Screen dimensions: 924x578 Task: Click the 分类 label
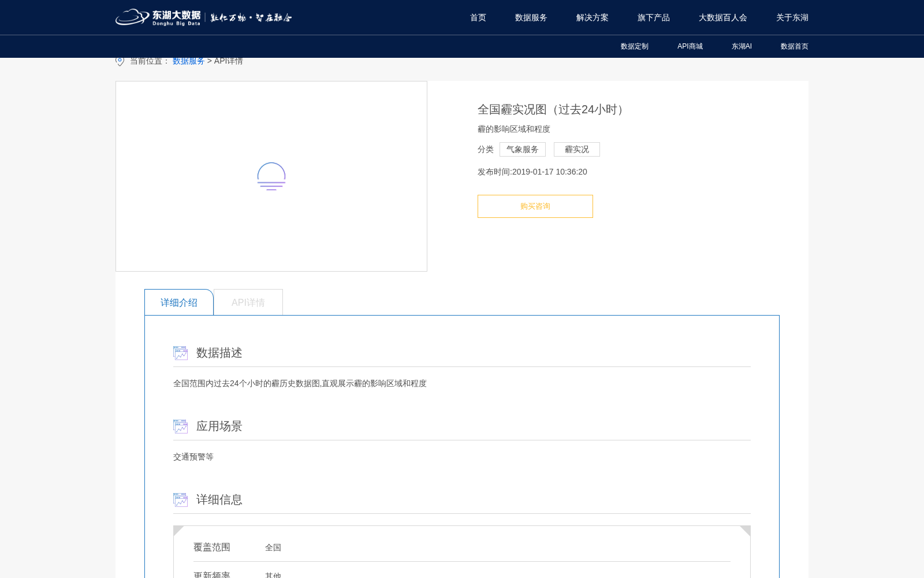[x=486, y=149]
